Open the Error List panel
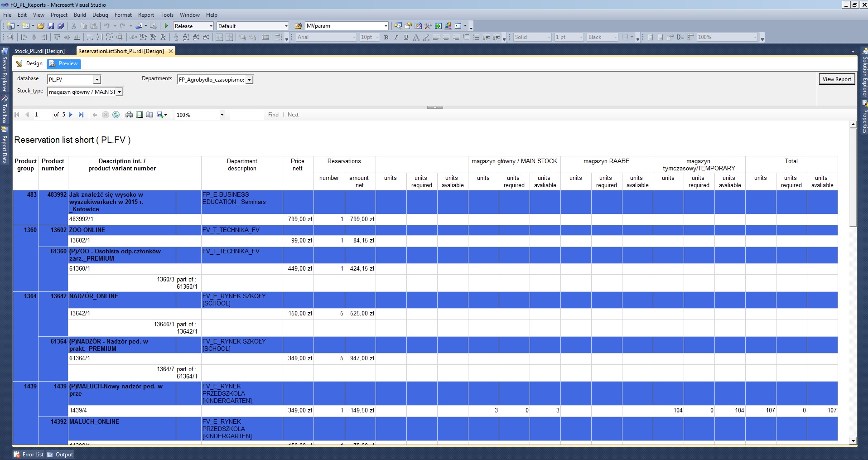The height and width of the screenshot is (460, 868). pos(29,455)
